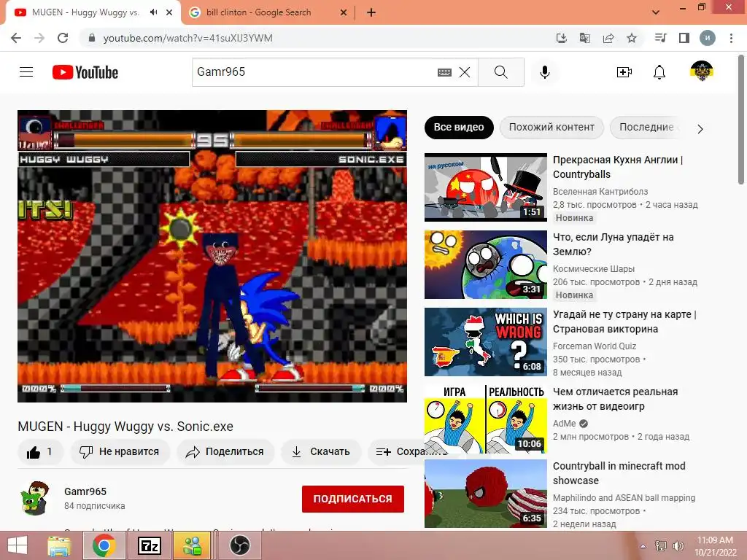Screen dimensions: 747x560
Task: Open the taskbar clock and date
Action: (715, 546)
